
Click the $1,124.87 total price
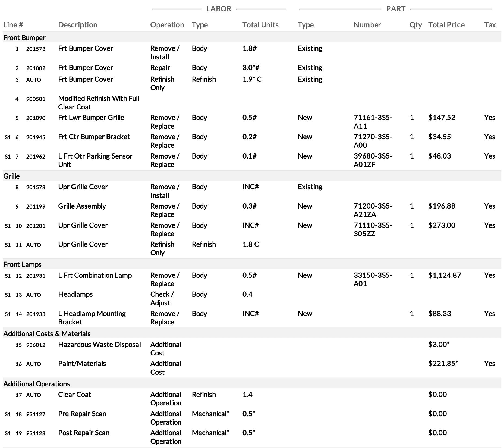445,275
